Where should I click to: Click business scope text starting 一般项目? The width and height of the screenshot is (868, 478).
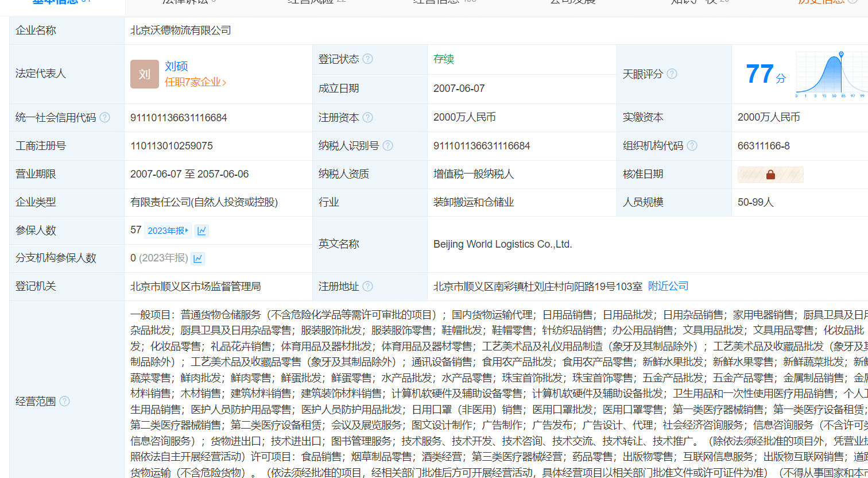(x=499, y=394)
